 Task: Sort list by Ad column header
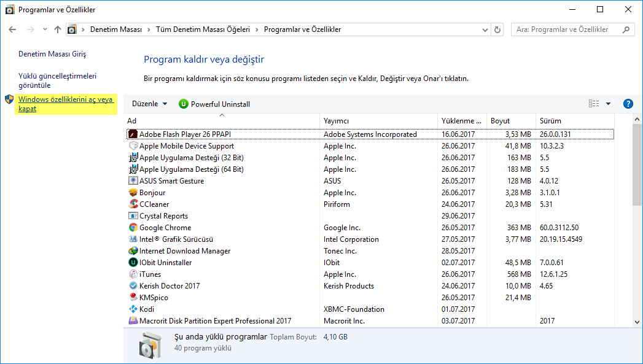click(222, 121)
